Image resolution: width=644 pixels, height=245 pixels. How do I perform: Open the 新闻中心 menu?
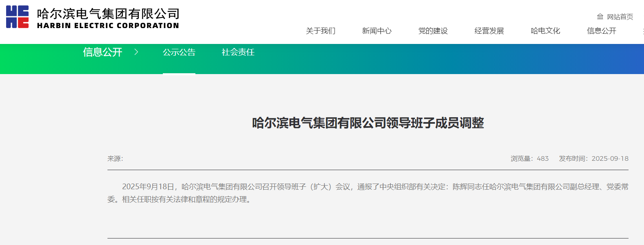pos(377,31)
